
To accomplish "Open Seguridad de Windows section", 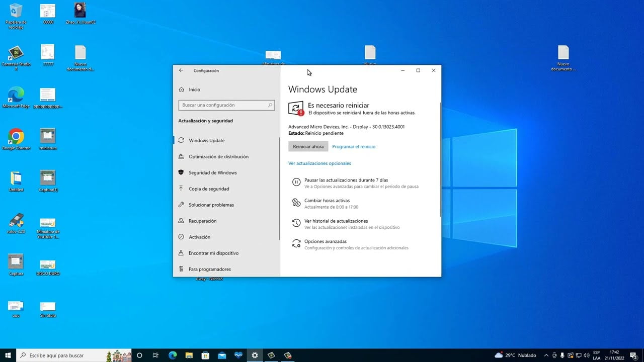I will point(213,172).
